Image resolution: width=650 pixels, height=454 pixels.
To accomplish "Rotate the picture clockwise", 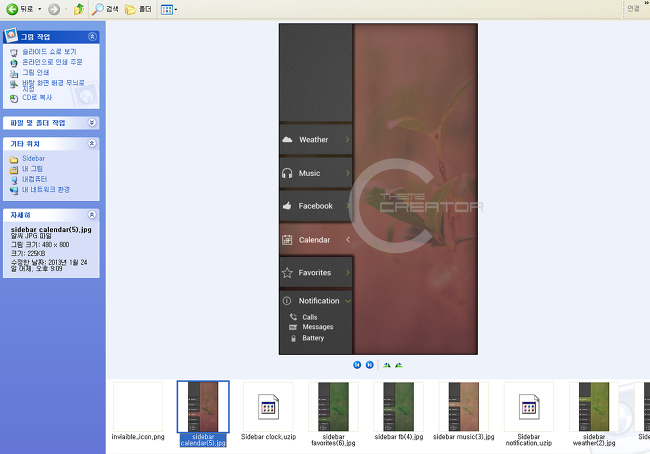I will tap(387, 365).
